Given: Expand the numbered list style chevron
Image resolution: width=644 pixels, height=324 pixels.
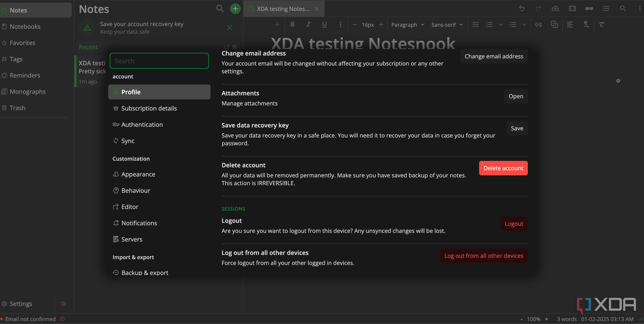Looking at the screenshot, I should (x=500, y=25).
